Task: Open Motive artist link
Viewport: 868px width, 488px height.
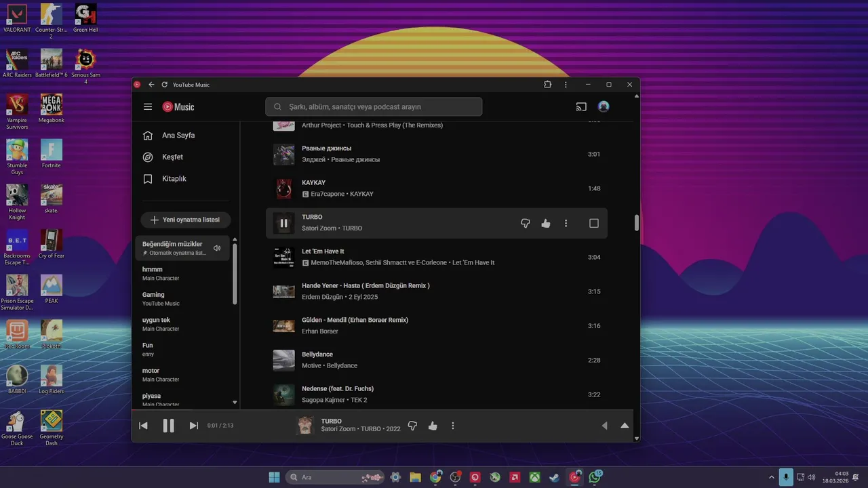Action: (311, 366)
